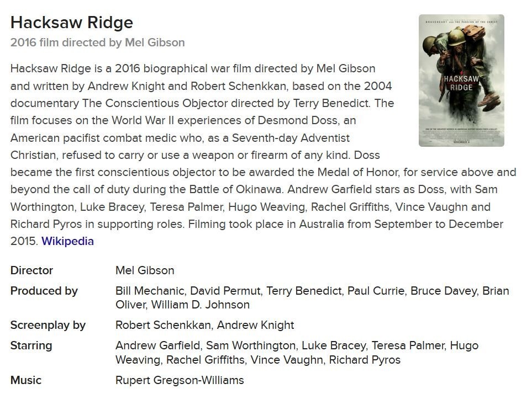This screenshot has width=532, height=394.
Task: Click Rachel Griffiths in the Starring row
Action: (205, 360)
